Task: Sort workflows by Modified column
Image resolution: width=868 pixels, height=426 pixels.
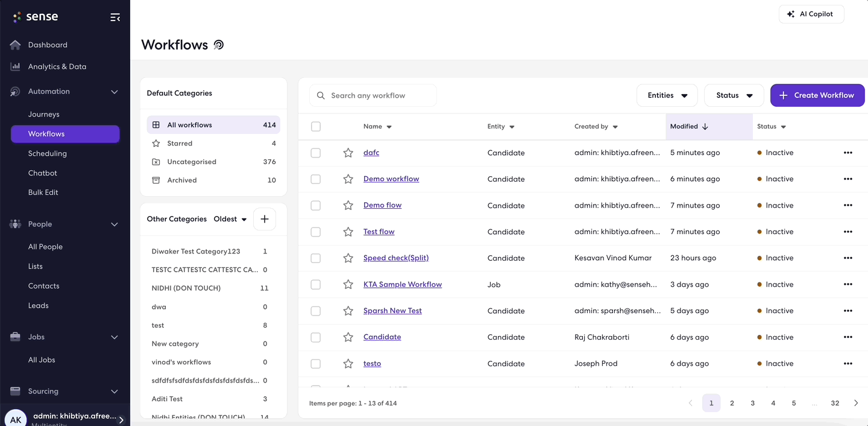Action: 687,126
